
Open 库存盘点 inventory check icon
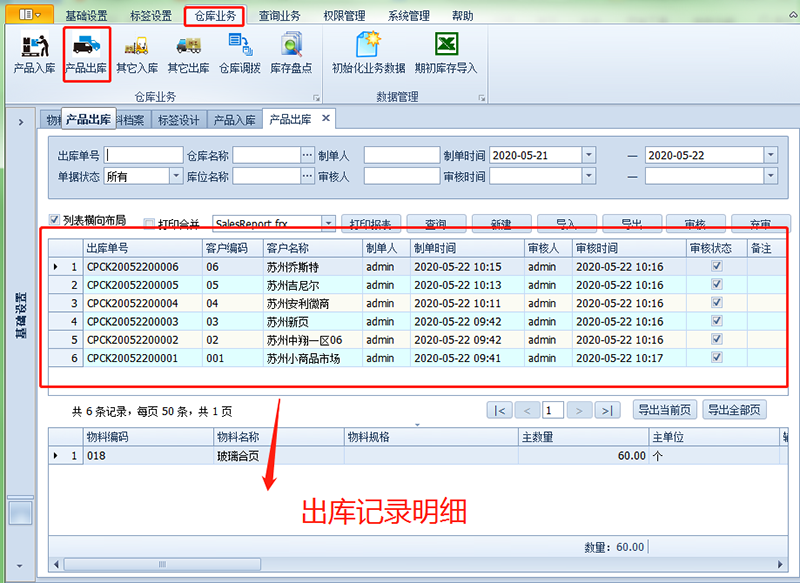[291, 53]
